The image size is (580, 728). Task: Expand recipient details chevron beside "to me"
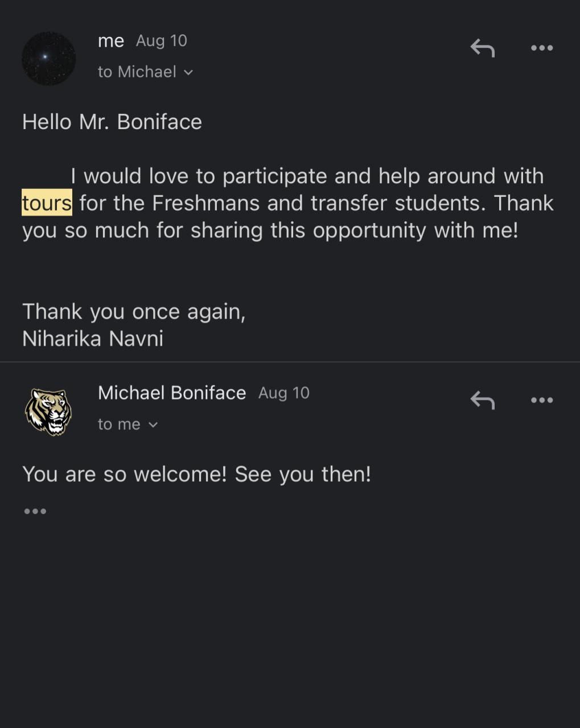coord(153,425)
